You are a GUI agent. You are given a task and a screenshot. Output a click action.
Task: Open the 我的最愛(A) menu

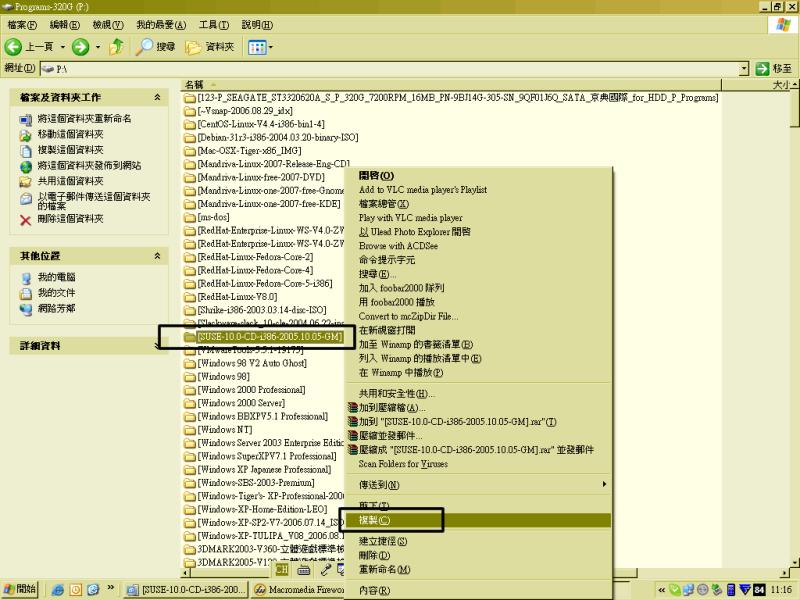pyautogui.click(x=161, y=24)
